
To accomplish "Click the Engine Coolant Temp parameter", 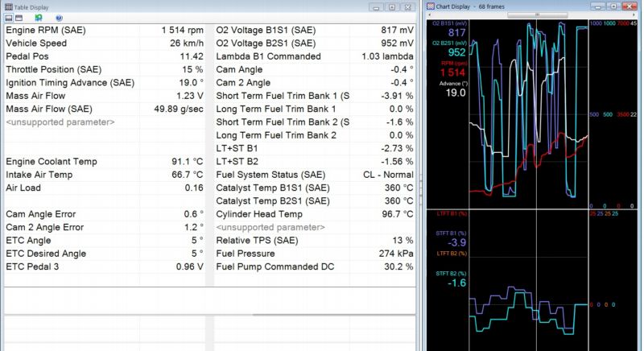I will (x=51, y=162).
